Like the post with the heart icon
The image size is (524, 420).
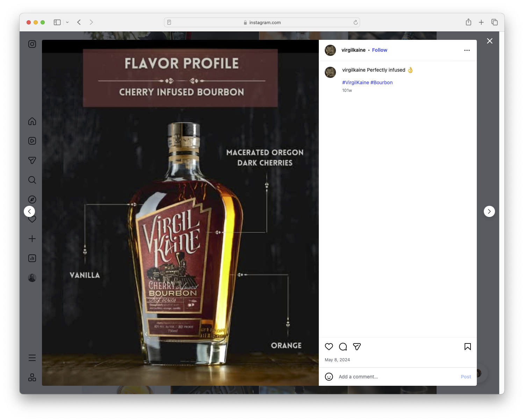329,347
